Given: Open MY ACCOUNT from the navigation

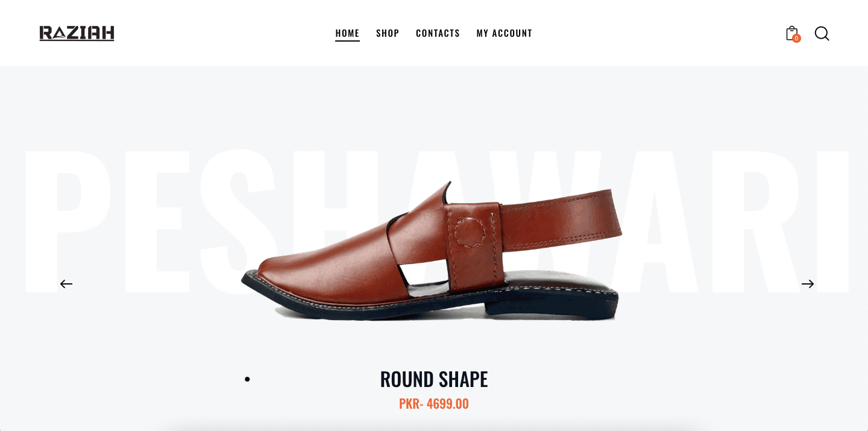Looking at the screenshot, I should click(x=505, y=33).
